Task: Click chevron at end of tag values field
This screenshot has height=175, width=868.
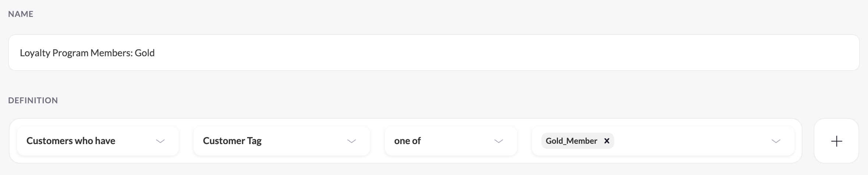Action: (x=776, y=141)
